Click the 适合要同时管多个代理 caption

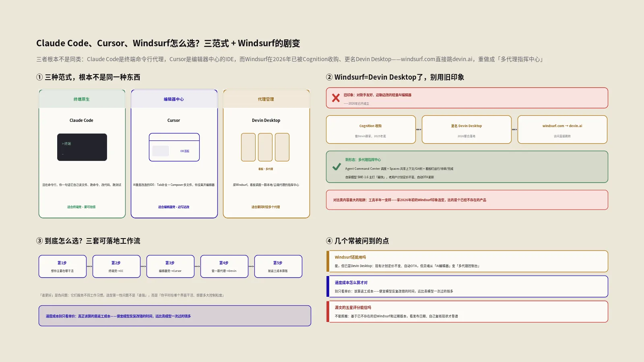[266, 207]
